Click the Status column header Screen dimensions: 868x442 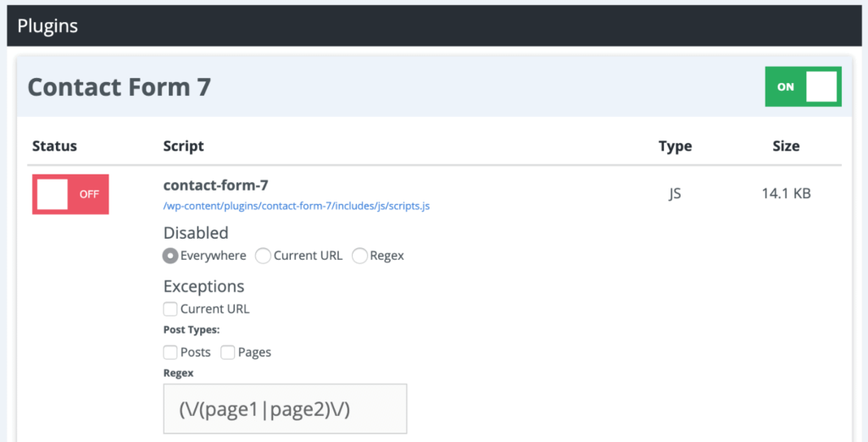[54, 146]
